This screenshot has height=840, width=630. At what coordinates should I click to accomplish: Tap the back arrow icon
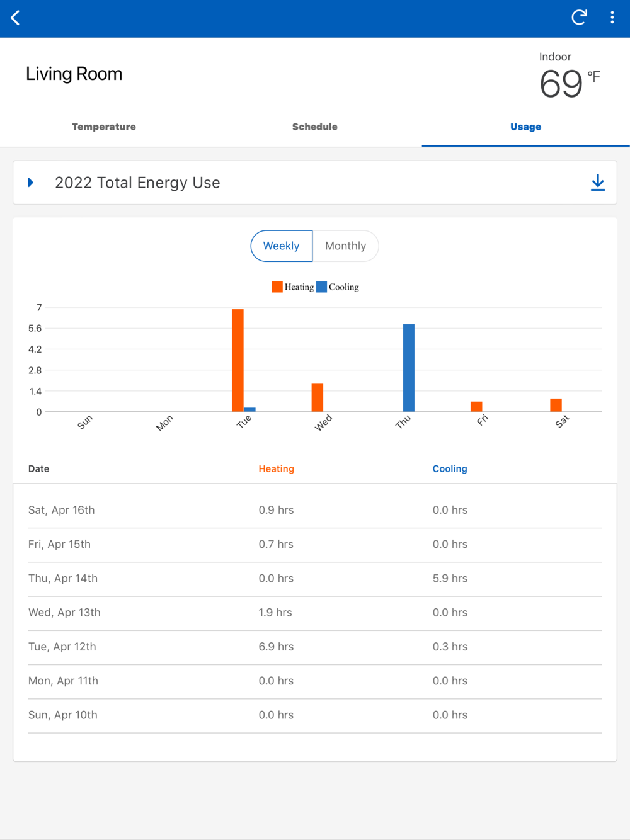(x=16, y=18)
